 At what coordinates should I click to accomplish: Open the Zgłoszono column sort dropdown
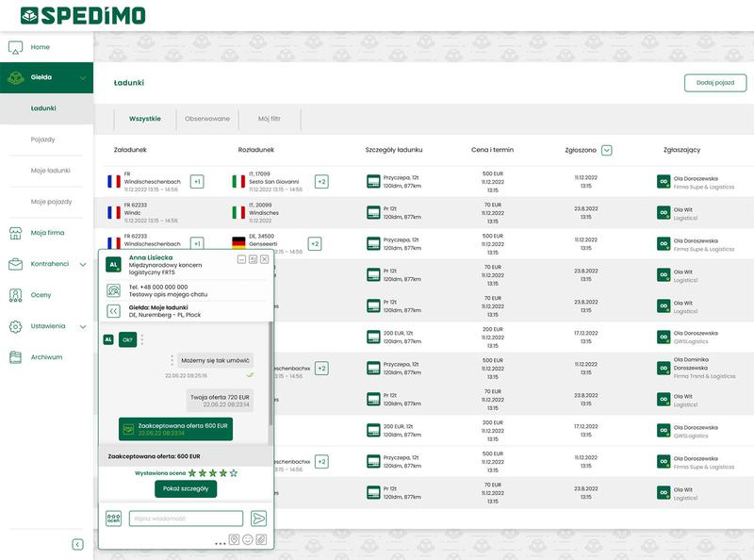click(x=606, y=150)
